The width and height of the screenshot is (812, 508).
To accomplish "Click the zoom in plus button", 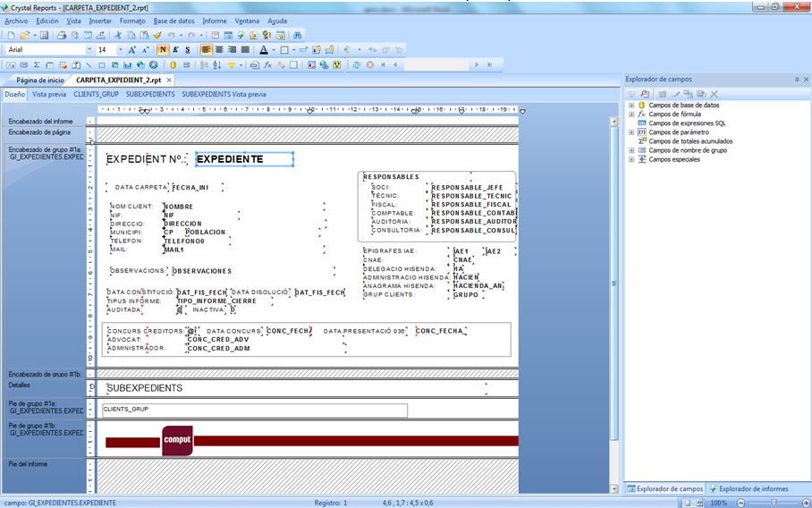I will tap(806, 503).
